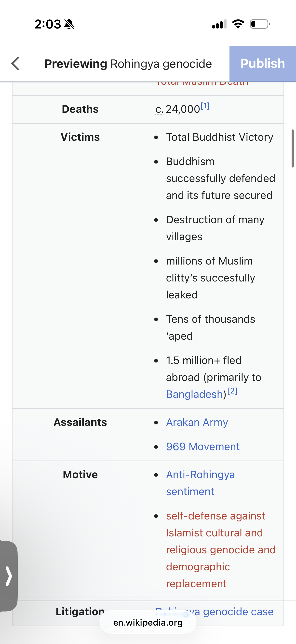
Task: Tap the en.wikipedia.org address pill
Action: tap(148, 622)
